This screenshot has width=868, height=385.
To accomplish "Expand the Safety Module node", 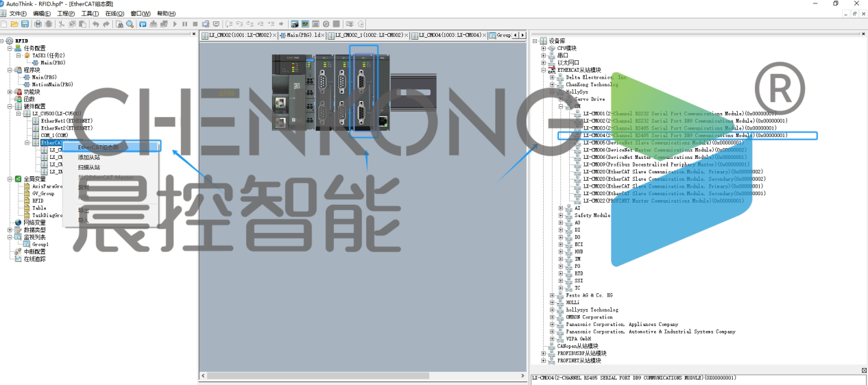I will (x=562, y=215).
